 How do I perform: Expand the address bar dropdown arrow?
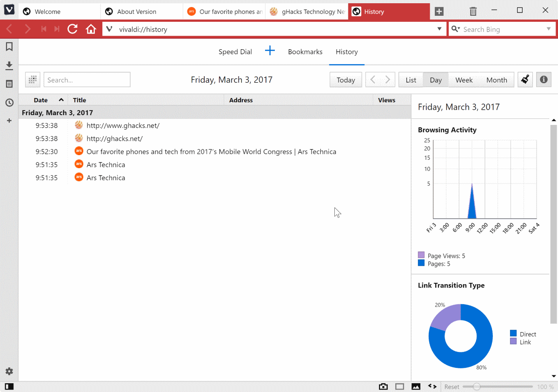pos(439,29)
